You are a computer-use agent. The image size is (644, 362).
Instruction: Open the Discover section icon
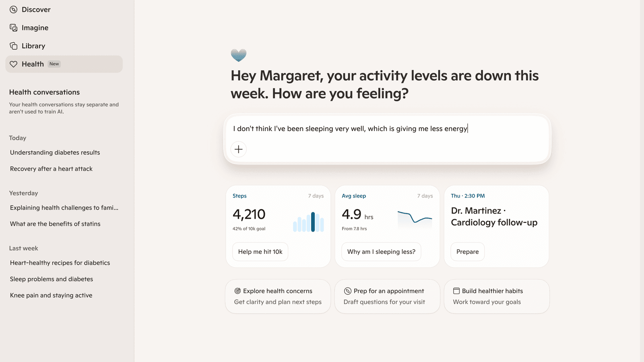pyautogui.click(x=13, y=9)
